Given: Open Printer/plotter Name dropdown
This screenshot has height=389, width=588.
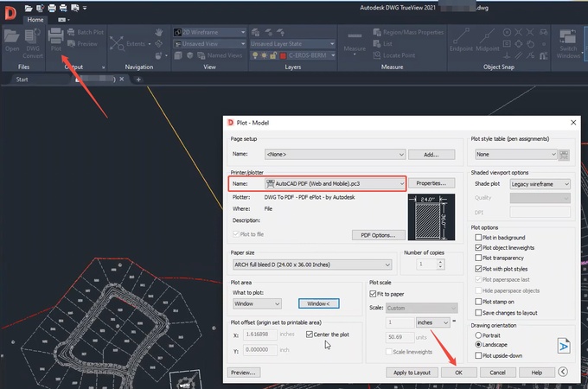Looking at the screenshot, I should pyautogui.click(x=335, y=183).
